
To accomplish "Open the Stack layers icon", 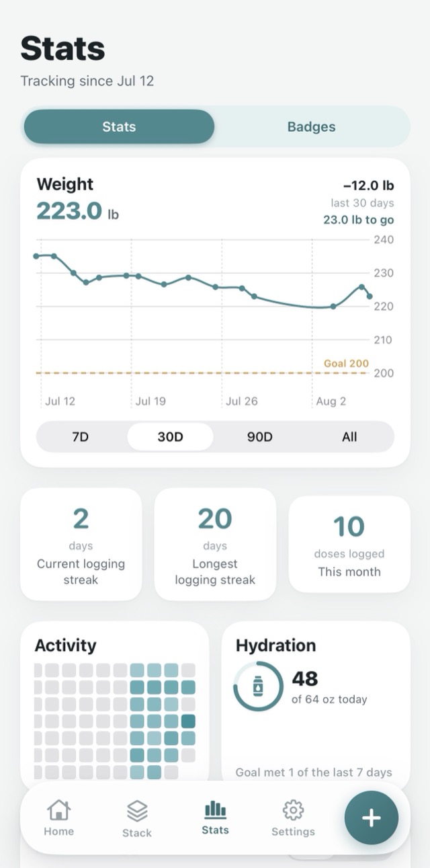I will tap(137, 811).
